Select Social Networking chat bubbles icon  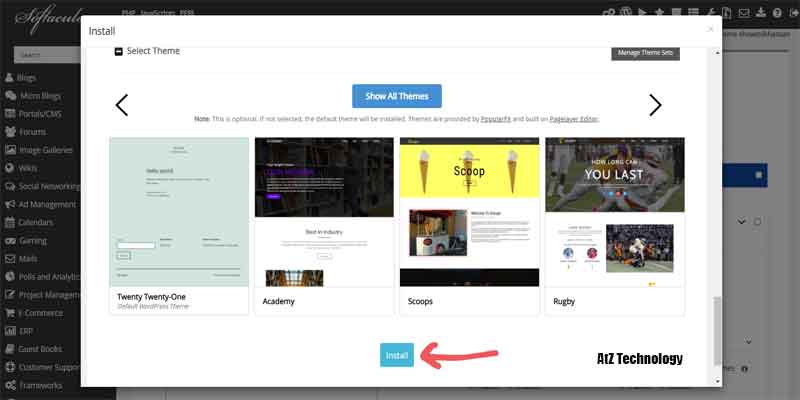point(10,186)
